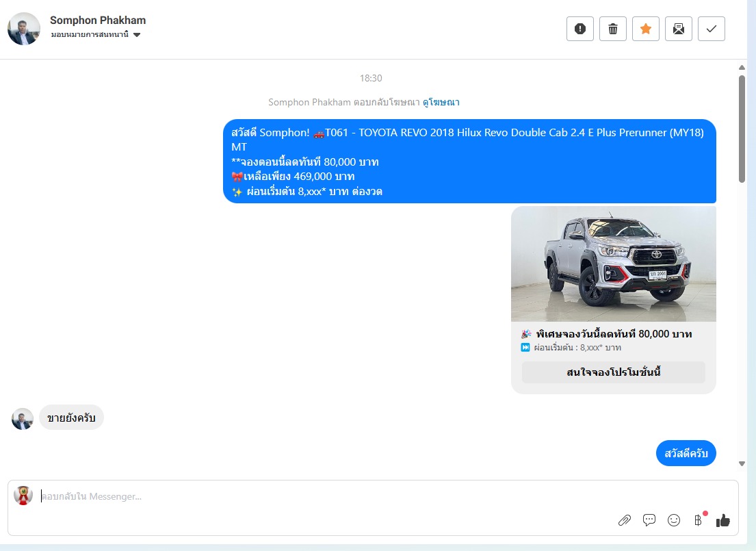756x551 pixels.
Task: Select the ขายยังครับ customer message
Action: pyautogui.click(x=71, y=418)
